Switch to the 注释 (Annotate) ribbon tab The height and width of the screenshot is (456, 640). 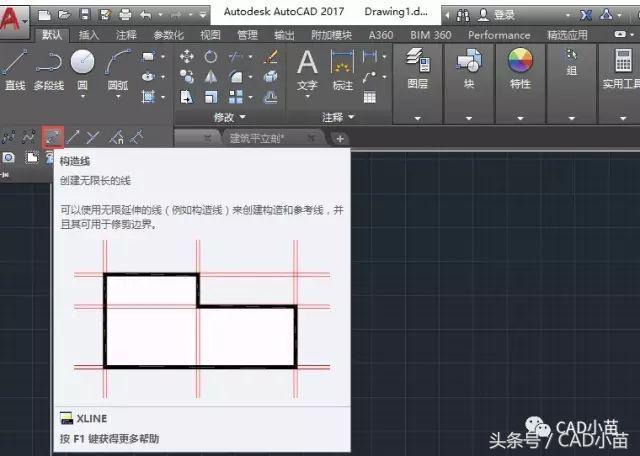126,35
